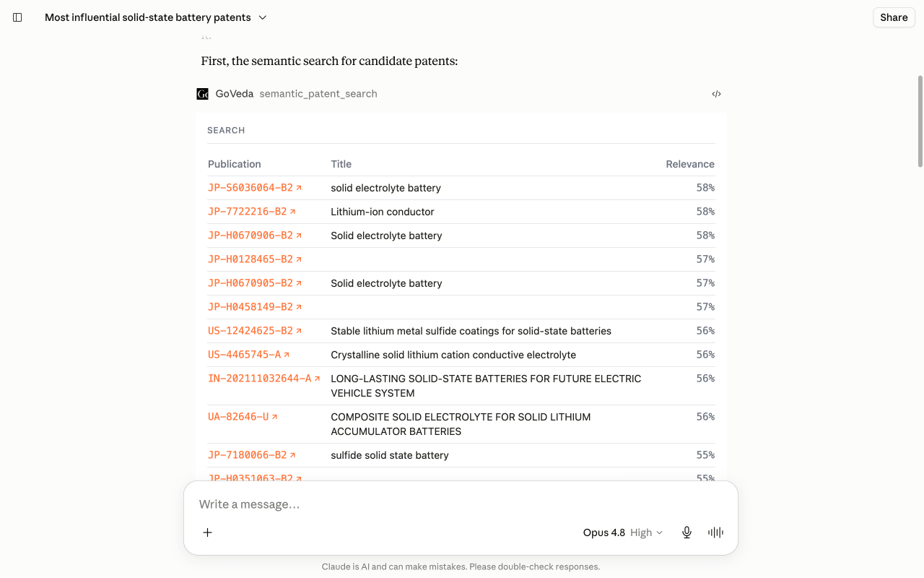
Task: Open voice mode waveform icon
Action: coord(715,532)
